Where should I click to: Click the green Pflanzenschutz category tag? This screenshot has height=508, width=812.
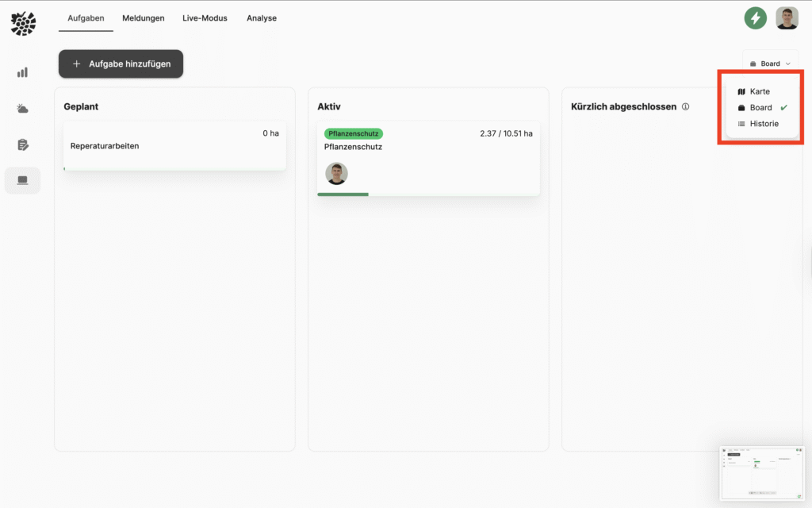click(353, 133)
